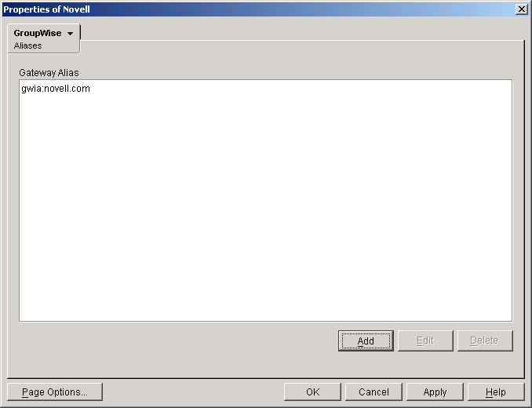Click the Gateway Alias label text
The width and height of the screenshot is (532, 408).
(49, 73)
